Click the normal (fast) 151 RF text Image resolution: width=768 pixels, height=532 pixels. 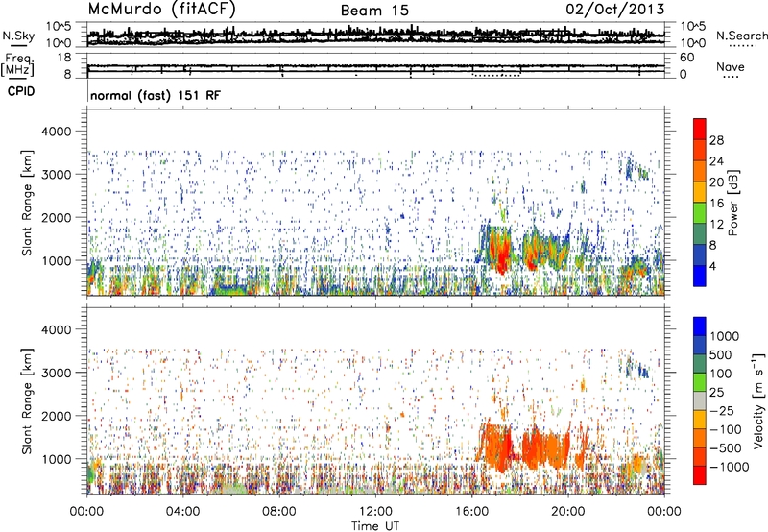156,95
